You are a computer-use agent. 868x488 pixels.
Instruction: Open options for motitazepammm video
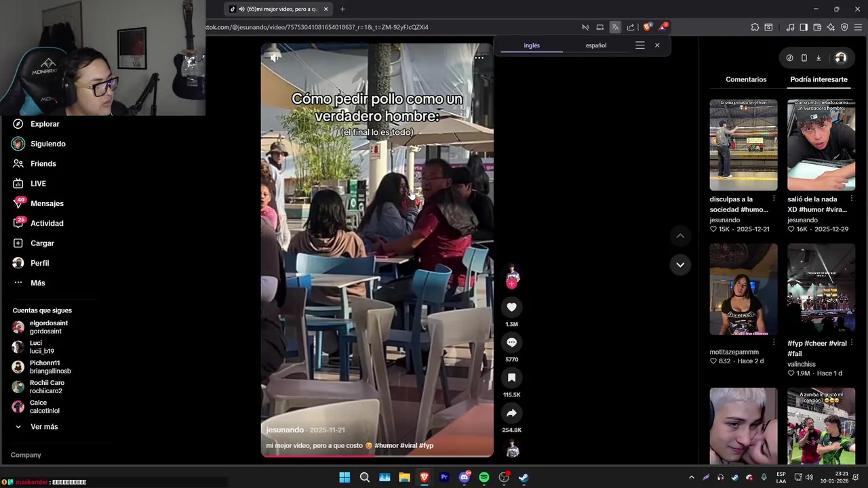(x=774, y=343)
